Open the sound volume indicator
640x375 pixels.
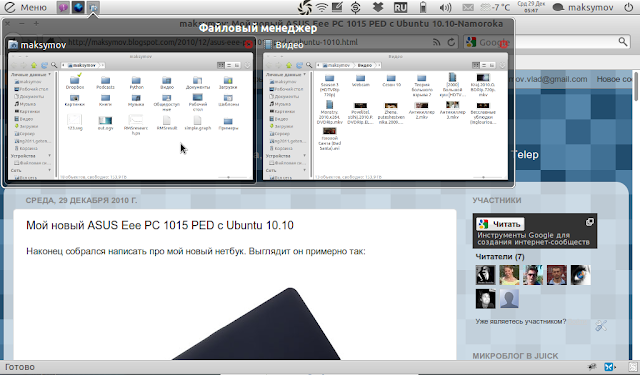coord(445,7)
